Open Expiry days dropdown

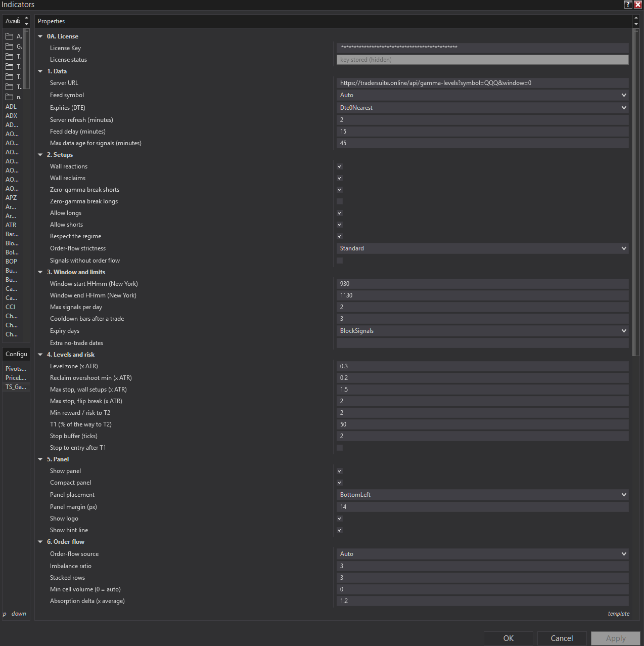pos(483,331)
